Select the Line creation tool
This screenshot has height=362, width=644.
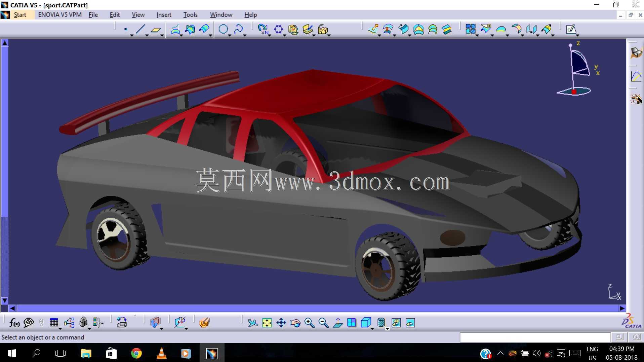[x=140, y=29]
